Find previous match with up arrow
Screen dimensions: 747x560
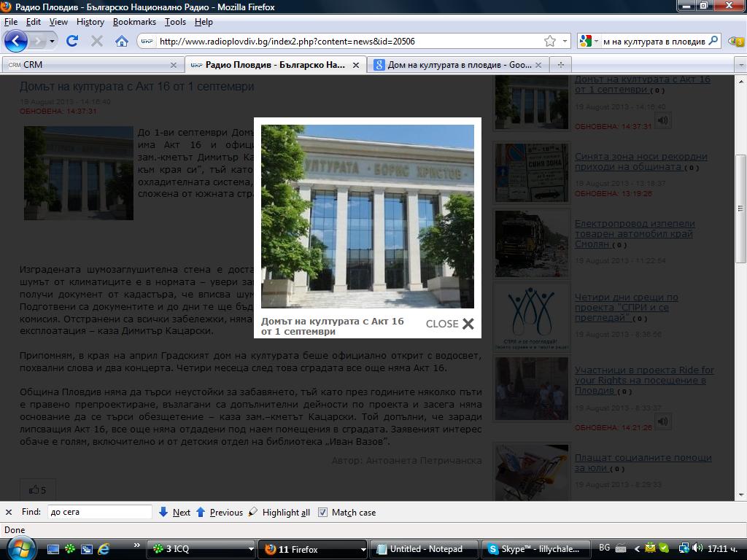(201, 512)
